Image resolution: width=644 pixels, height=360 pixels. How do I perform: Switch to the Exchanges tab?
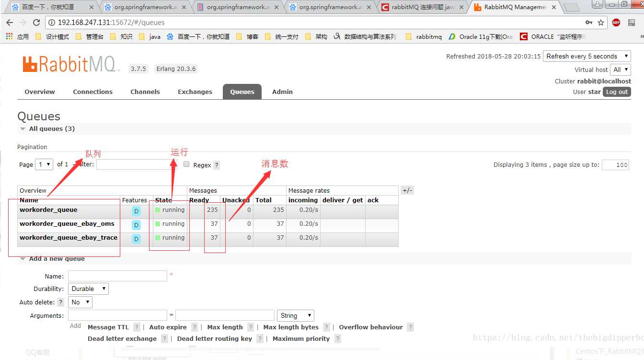pyautogui.click(x=195, y=92)
